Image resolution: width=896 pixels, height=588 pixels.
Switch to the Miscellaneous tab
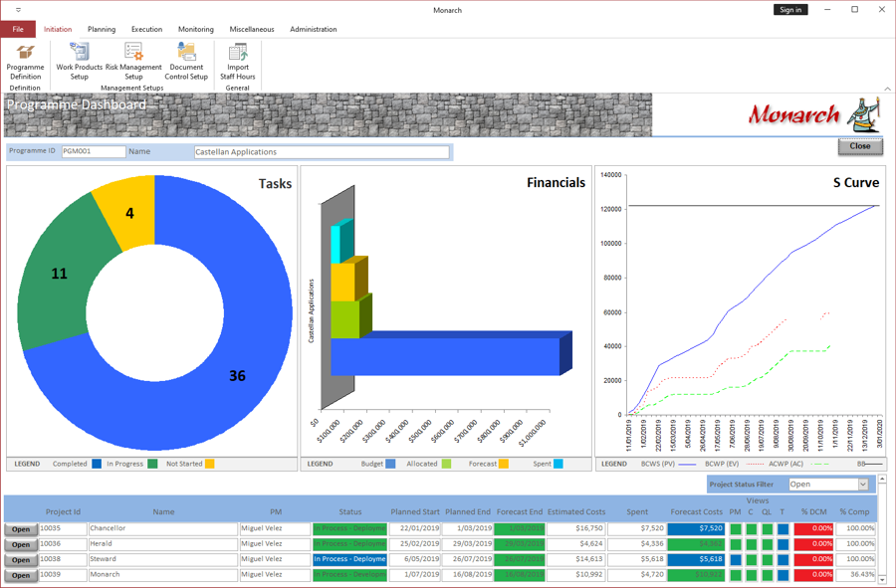(252, 29)
